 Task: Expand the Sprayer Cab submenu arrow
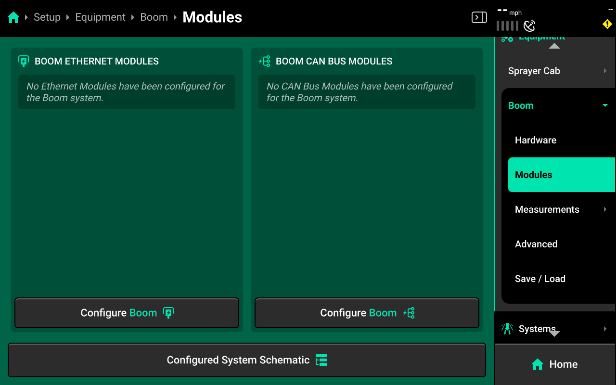(605, 71)
